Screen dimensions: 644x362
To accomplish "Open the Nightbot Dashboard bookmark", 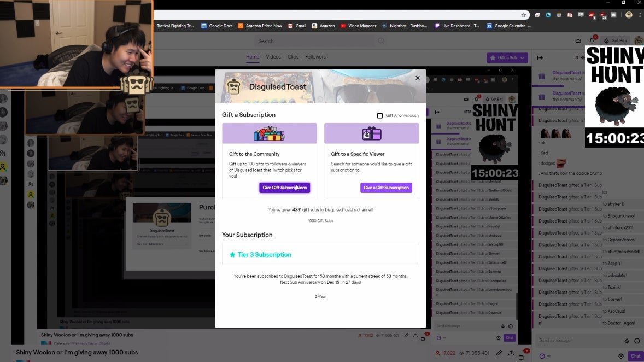I will (x=405, y=26).
